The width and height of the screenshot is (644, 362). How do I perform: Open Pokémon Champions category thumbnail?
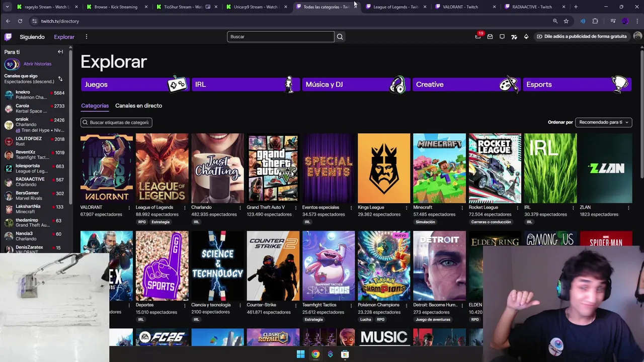(x=384, y=265)
